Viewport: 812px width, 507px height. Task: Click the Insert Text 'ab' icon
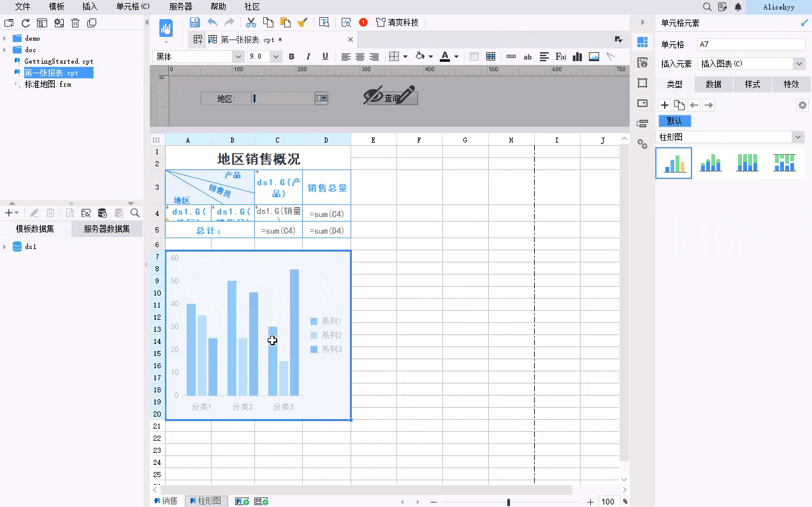coord(528,57)
